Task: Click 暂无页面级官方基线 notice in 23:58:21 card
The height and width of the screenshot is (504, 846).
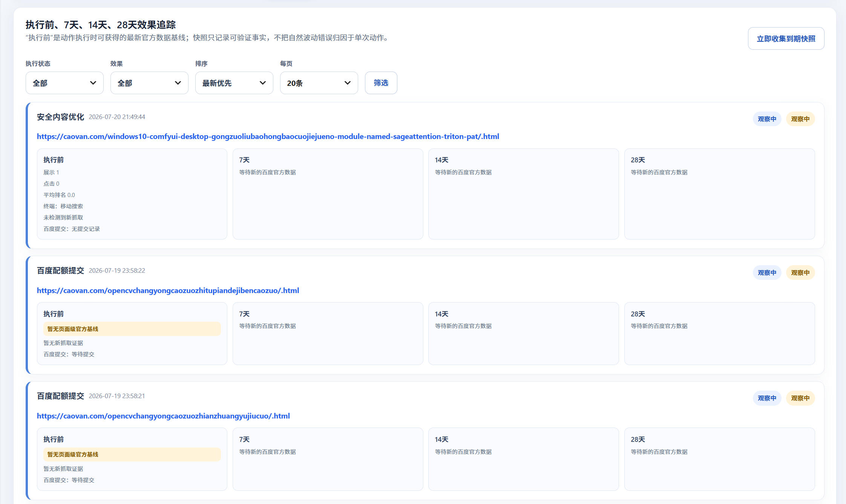Action: coord(132,455)
